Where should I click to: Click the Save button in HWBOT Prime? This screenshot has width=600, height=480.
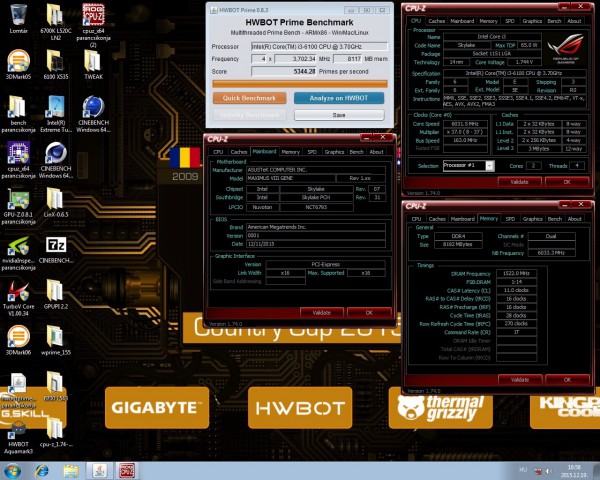tap(339, 115)
